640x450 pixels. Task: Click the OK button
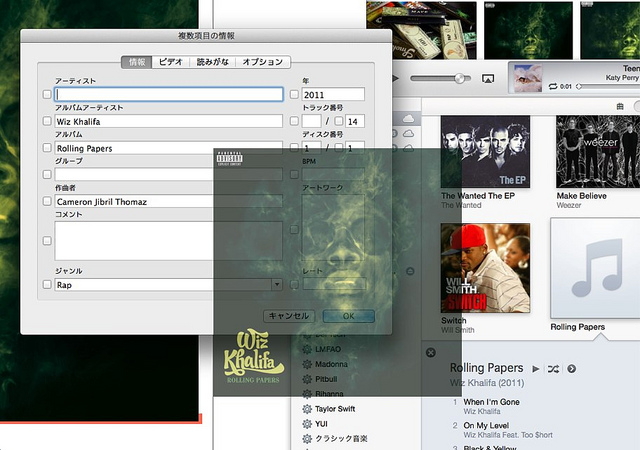349,316
